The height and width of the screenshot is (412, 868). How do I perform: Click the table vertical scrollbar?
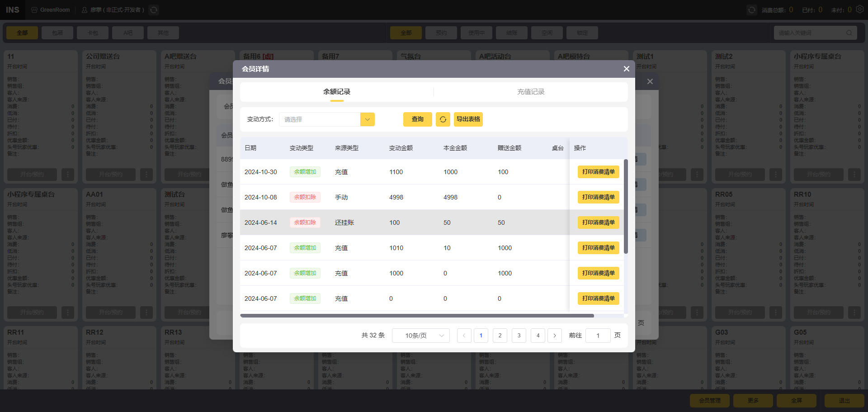[x=626, y=206]
